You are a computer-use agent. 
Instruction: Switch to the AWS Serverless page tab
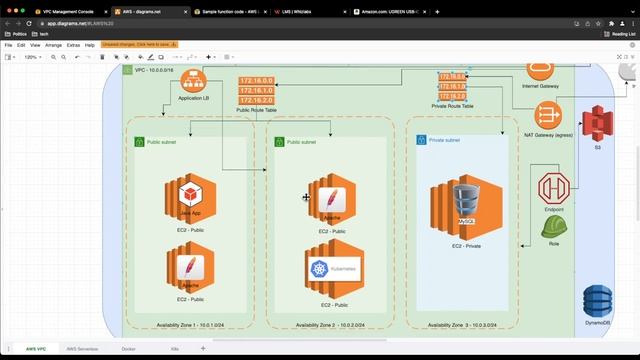pos(82,349)
